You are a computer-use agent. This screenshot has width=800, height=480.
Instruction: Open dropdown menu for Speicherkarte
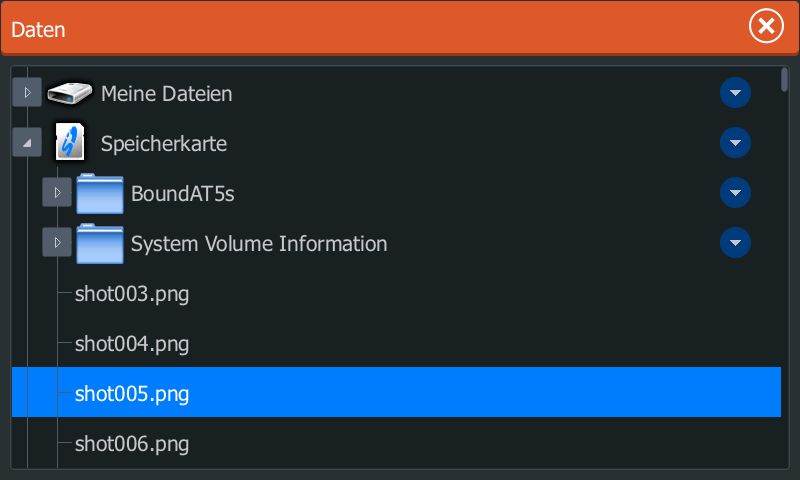pyautogui.click(x=735, y=143)
